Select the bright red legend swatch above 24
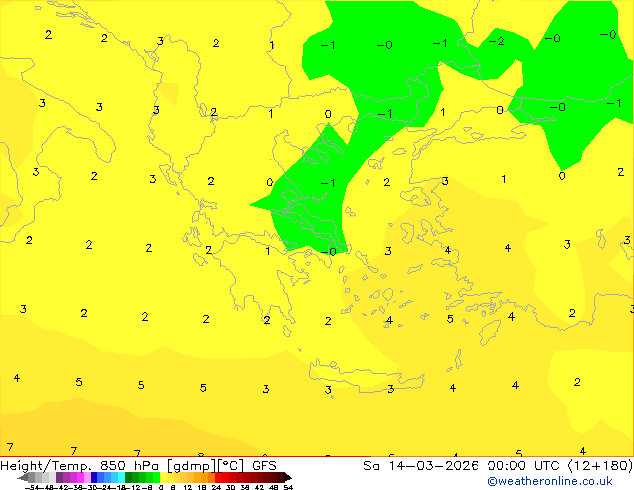The width and height of the screenshot is (634, 490). click(219, 477)
